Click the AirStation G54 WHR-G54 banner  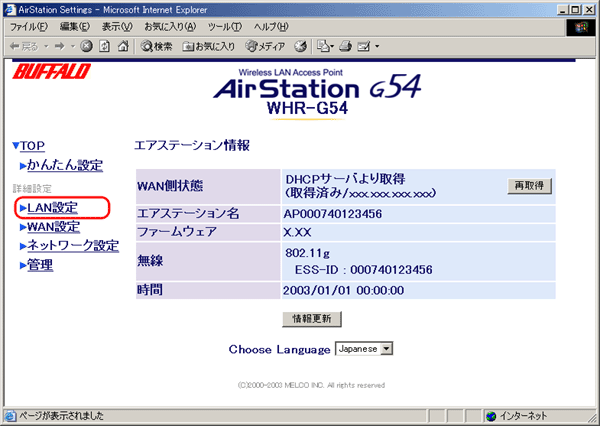[x=317, y=94]
